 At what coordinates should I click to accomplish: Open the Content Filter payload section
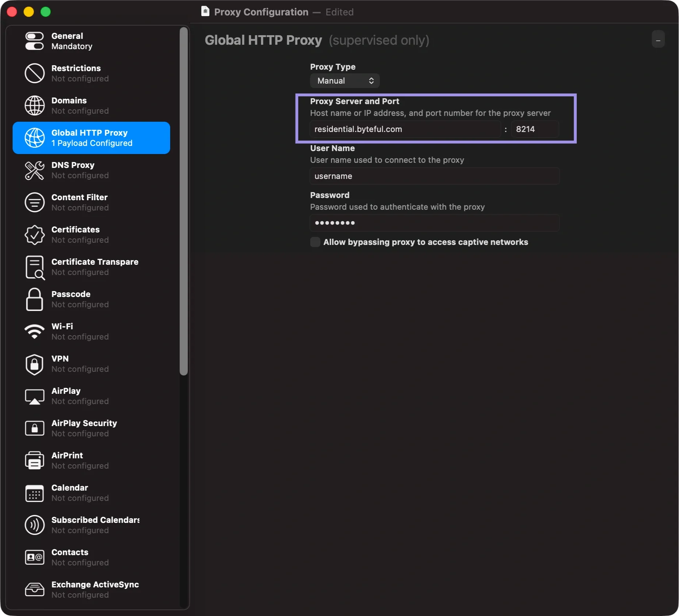pyautogui.click(x=91, y=202)
